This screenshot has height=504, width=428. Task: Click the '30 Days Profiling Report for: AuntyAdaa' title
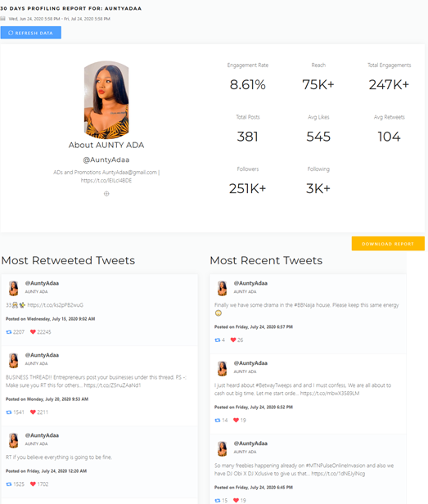click(x=71, y=8)
